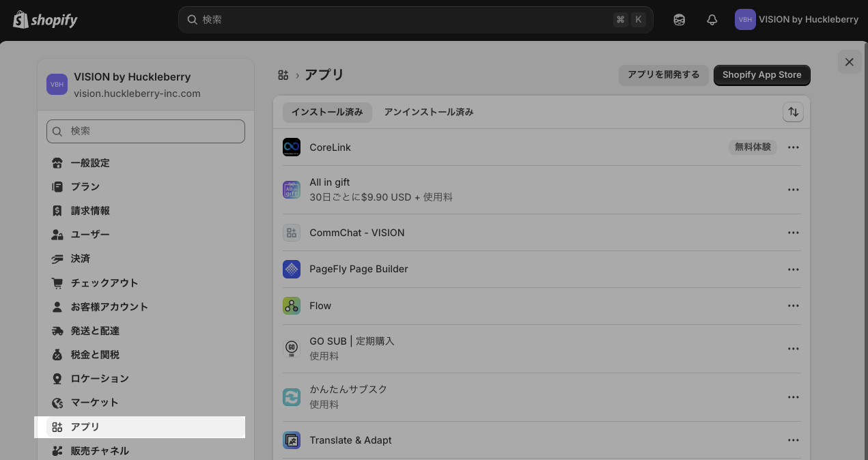Open PageFly Page Builder app
868x460 pixels.
pyautogui.click(x=542, y=269)
